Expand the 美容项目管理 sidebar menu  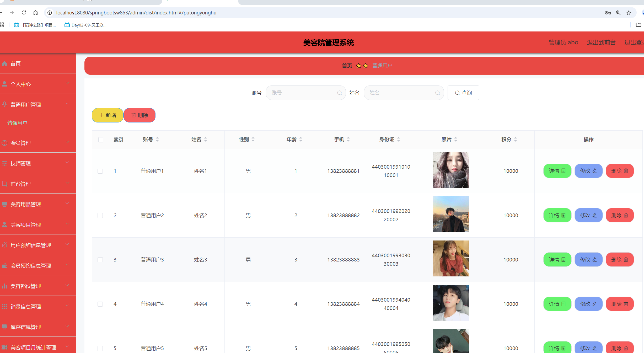38,224
